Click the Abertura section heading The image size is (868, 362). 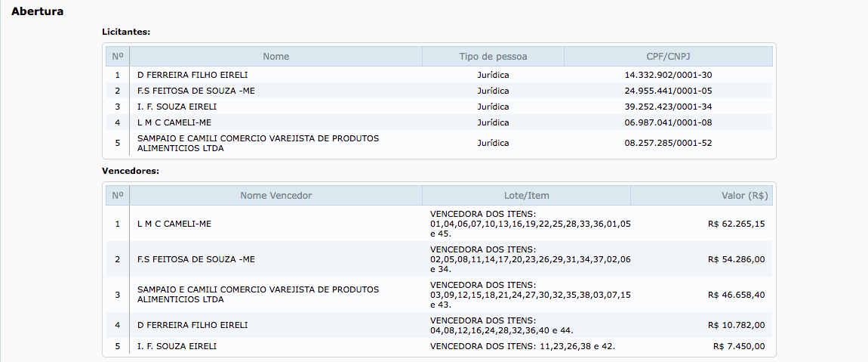37,12
